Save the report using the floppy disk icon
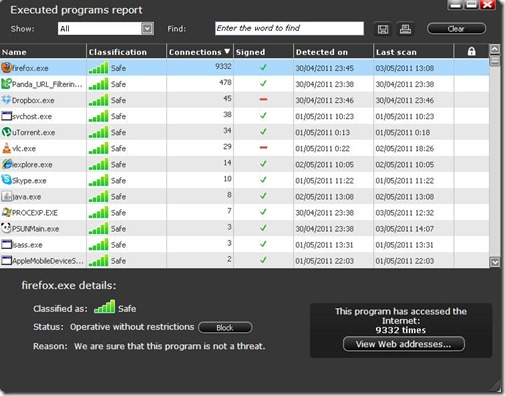This screenshot has height=396, width=505. [x=383, y=29]
